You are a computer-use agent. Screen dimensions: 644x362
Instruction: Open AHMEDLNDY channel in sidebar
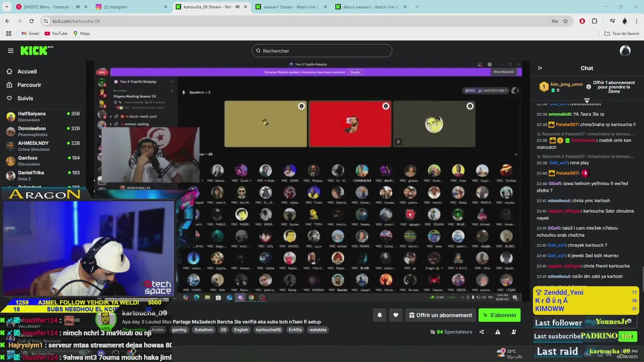tap(43, 146)
